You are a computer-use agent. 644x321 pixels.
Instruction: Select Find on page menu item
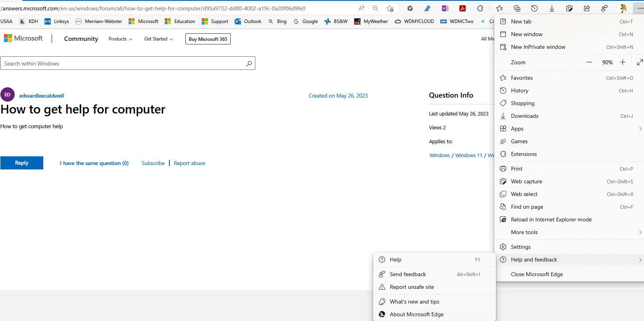pos(569,207)
